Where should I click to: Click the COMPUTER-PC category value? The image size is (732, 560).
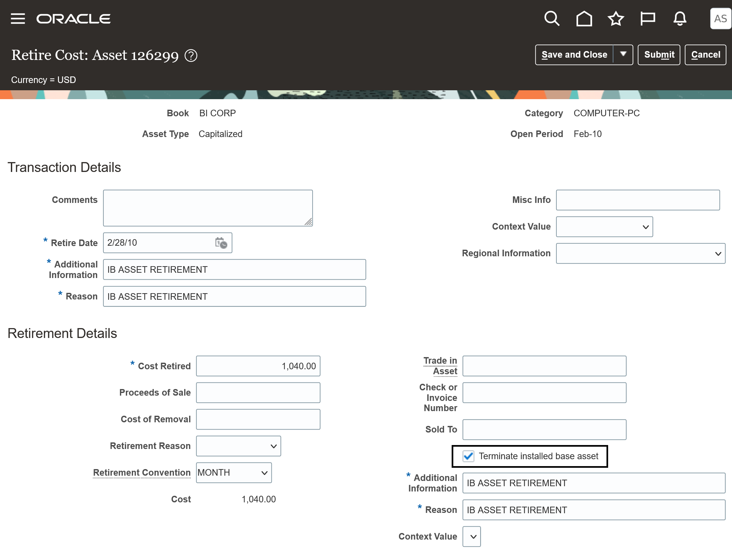coord(607,113)
